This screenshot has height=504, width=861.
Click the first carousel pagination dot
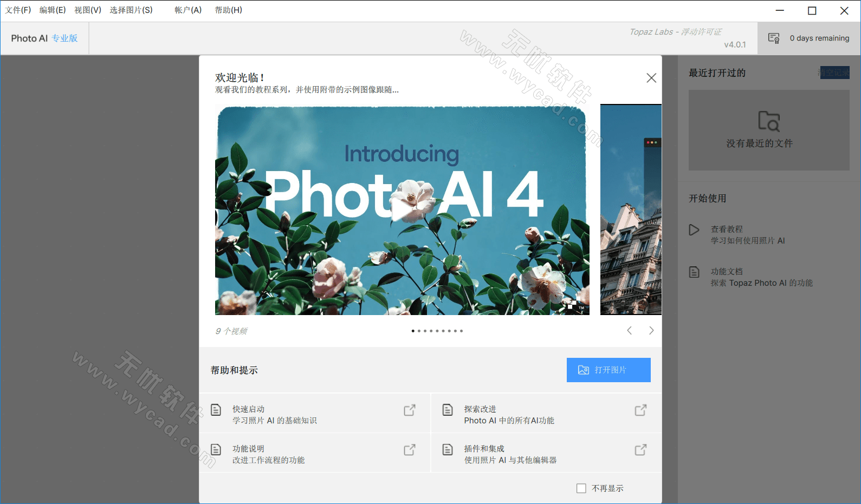(413, 331)
